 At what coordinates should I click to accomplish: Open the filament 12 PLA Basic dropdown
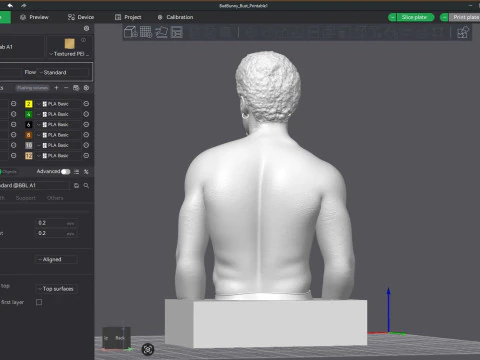click(58, 155)
